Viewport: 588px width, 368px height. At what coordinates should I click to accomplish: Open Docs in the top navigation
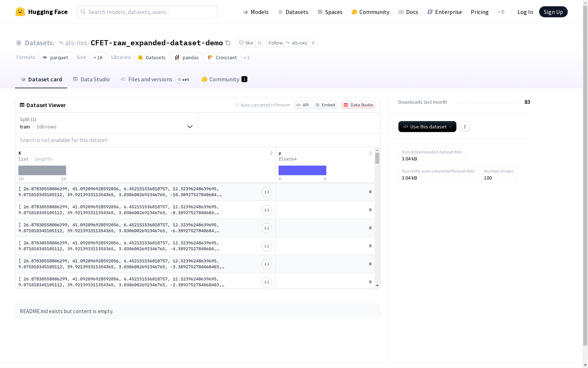[408, 12]
